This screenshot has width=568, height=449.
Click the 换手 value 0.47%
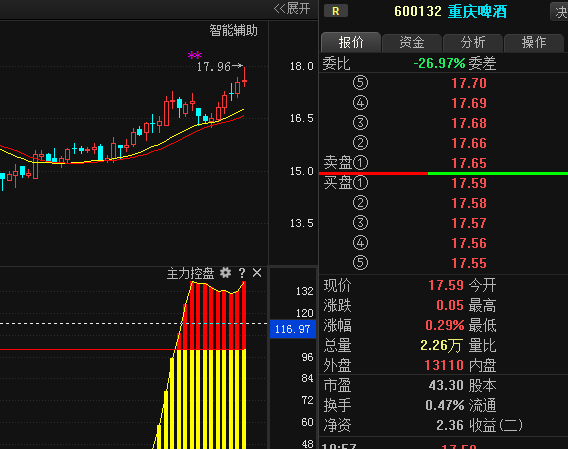[444, 405]
